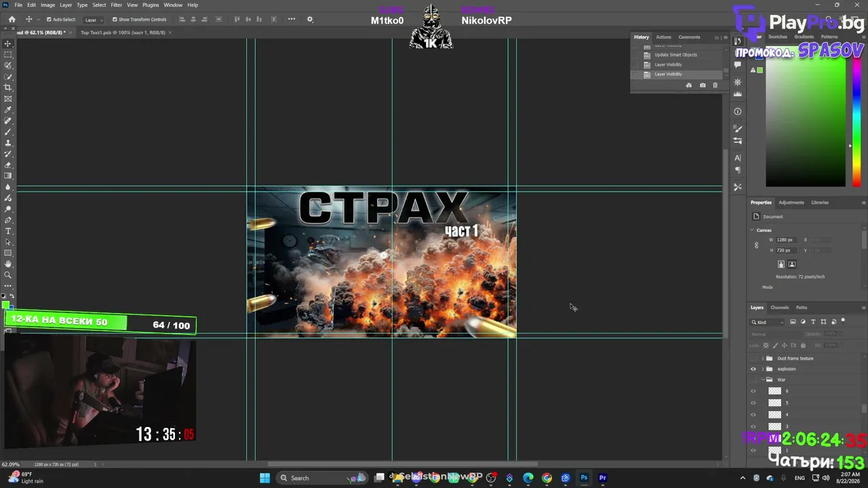Select the Crop tool
The width and height of the screenshot is (868, 488).
pyautogui.click(x=8, y=87)
